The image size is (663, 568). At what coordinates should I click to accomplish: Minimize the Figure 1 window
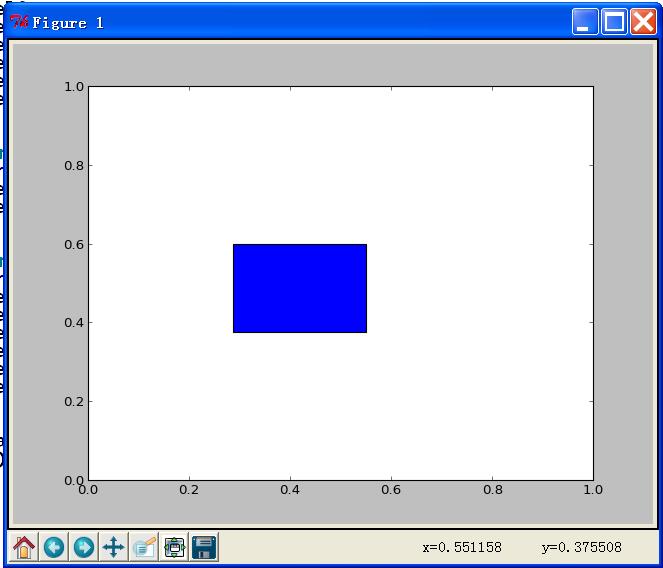pos(585,21)
